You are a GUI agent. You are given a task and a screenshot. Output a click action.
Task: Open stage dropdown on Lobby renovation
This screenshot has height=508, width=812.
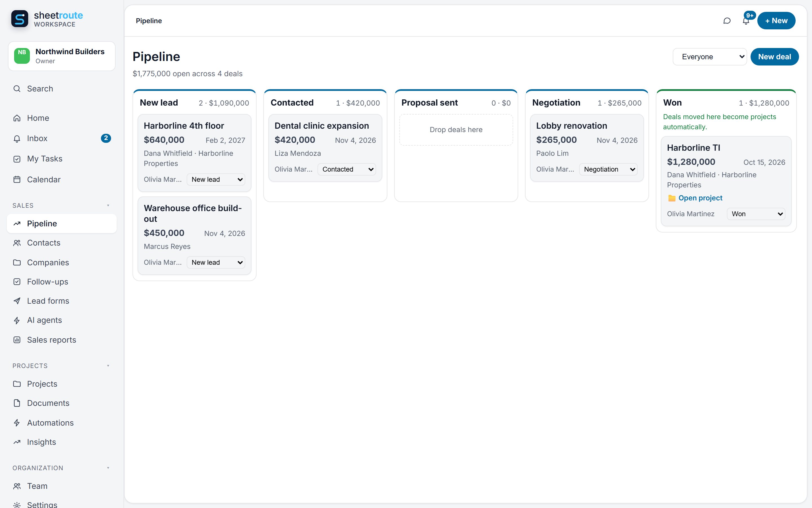(608, 169)
